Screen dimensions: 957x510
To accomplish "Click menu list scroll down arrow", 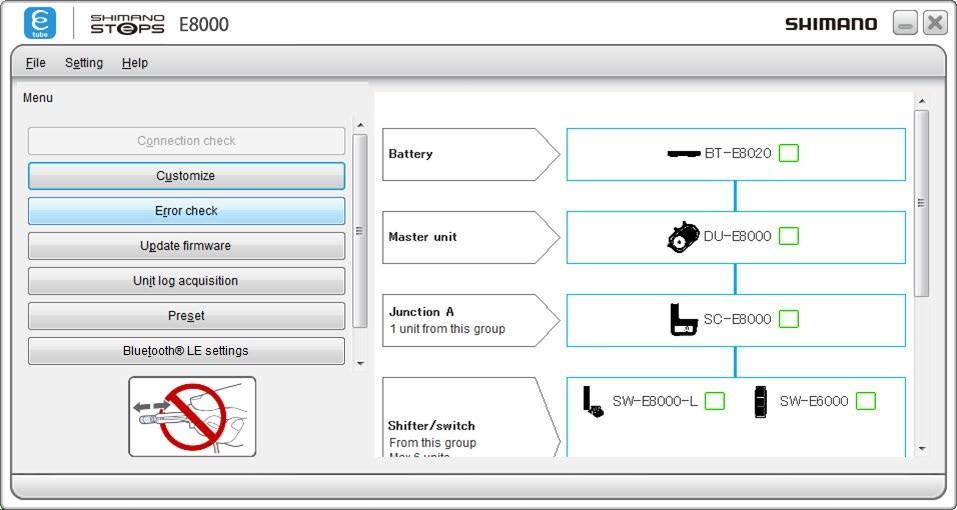I will (360, 364).
